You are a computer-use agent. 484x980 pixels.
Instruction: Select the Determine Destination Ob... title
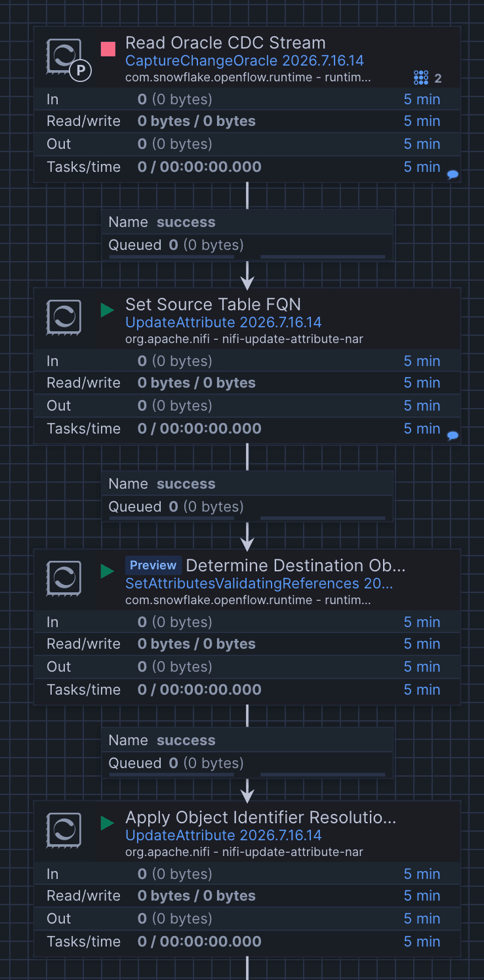pos(296,565)
